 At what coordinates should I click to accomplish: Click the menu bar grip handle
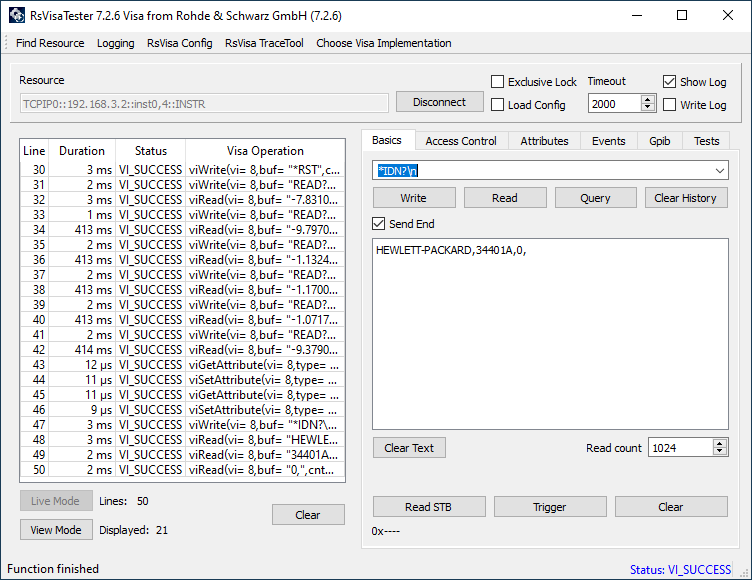pyautogui.click(x=6, y=43)
